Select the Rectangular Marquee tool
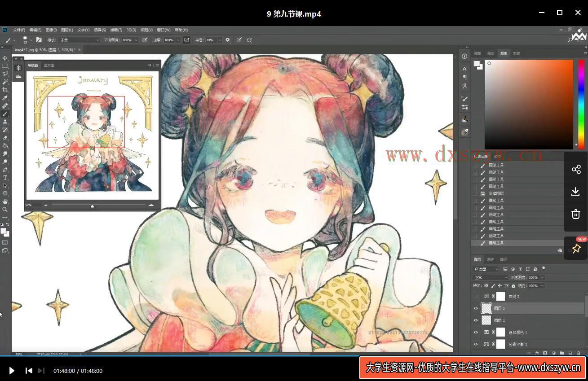Image resolution: width=588 pixels, height=381 pixels. pyautogui.click(x=5, y=66)
